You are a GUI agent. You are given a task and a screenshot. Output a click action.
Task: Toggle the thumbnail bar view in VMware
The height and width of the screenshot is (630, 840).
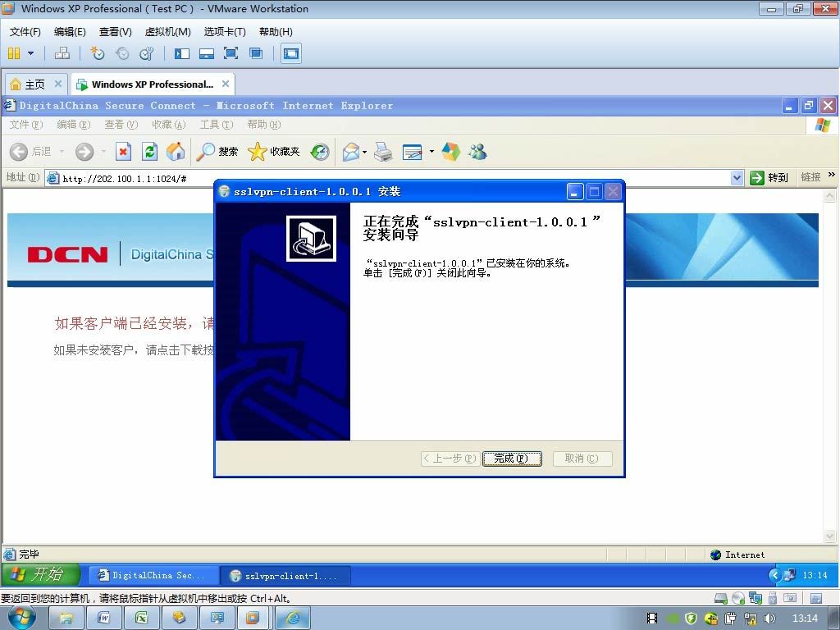207,53
